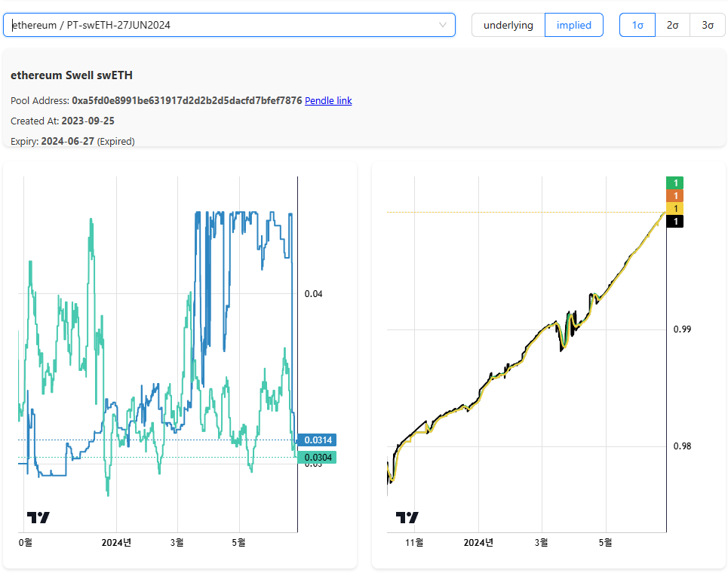Image resolution: width=728 pixels, height=573 pixels.
Task: Click the 5월 label on left chart time axis
Action: pyautogui.click(x=238, y=542)
